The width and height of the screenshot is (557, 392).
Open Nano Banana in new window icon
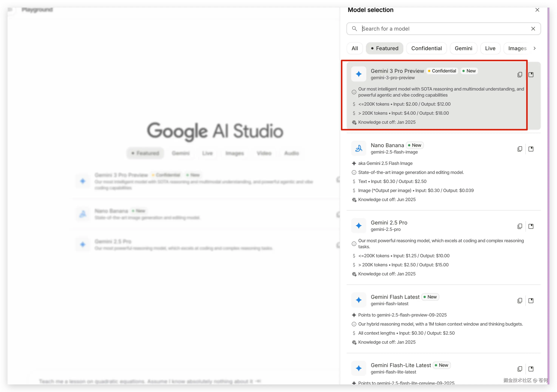[x=531, y=149]
